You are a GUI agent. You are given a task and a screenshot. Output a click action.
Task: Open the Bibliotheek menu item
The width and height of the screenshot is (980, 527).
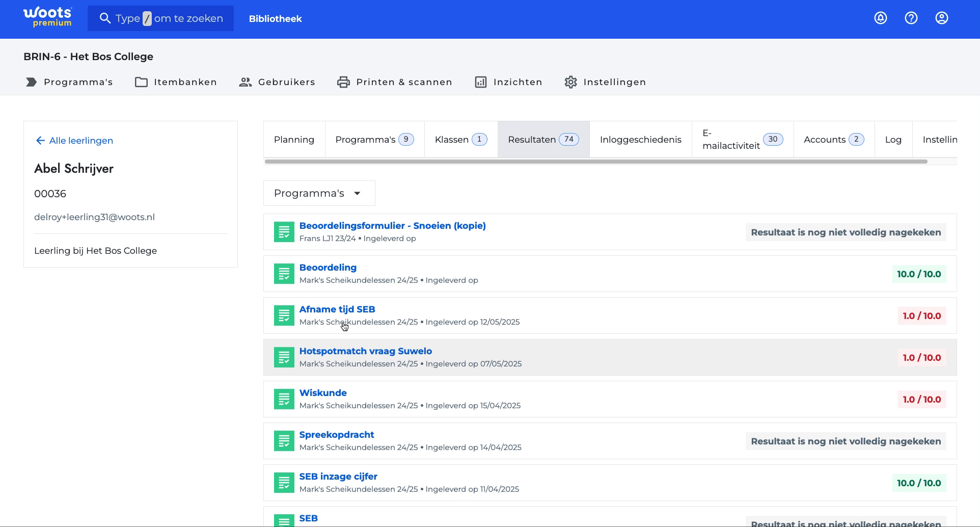[x=275, y=19]
